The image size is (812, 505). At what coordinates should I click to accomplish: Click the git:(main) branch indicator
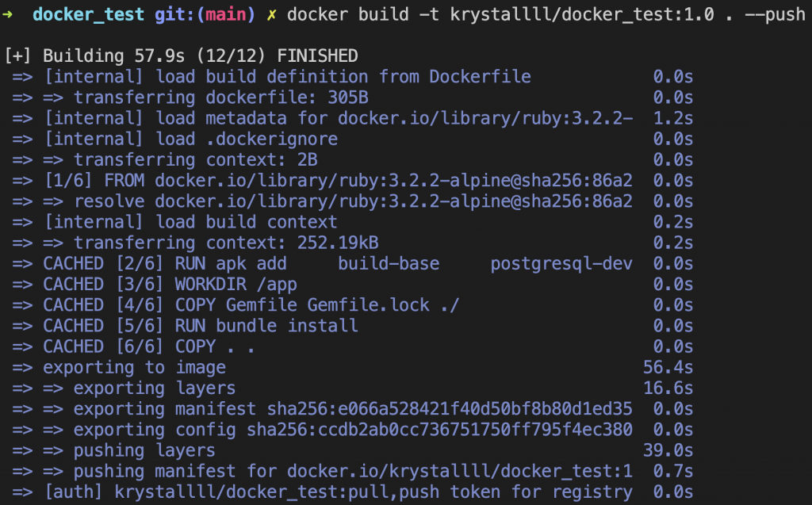(205, 14)
